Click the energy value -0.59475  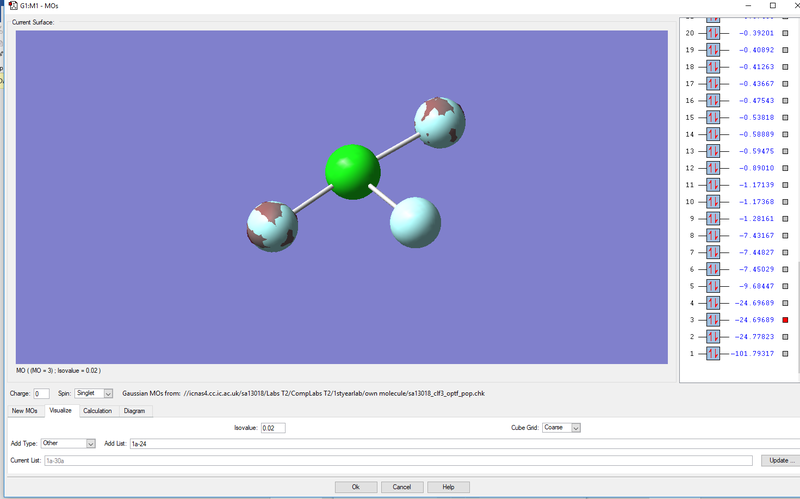(757, 151)
